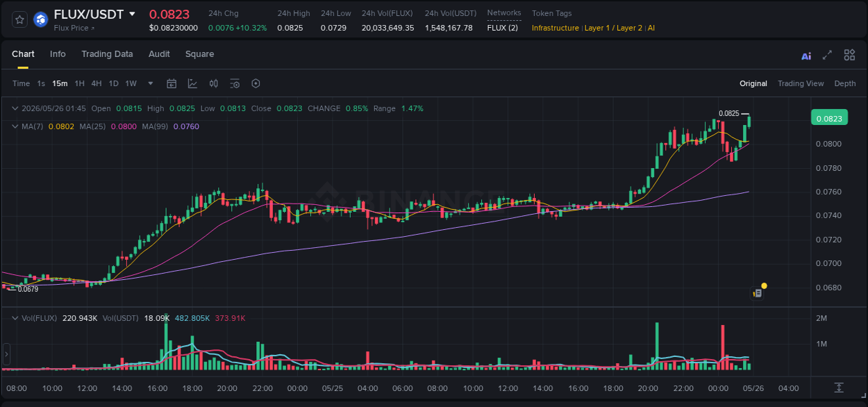
Task: Click the AI token tag
Action: pos(651,28)
